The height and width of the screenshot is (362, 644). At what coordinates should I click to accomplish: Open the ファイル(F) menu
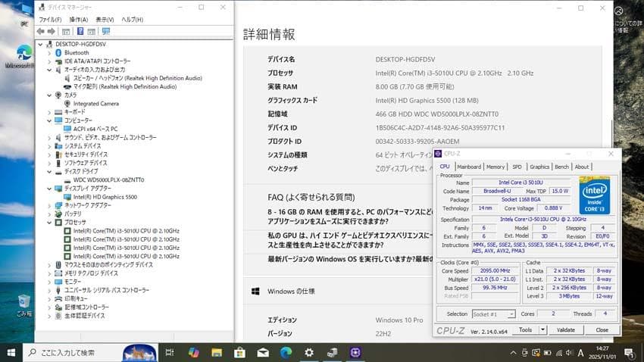click(x=50, y=19)
